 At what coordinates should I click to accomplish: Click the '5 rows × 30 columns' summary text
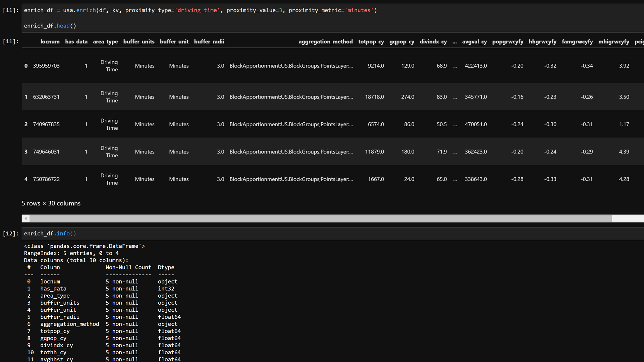pyautogui.click(x=51, y=203)
